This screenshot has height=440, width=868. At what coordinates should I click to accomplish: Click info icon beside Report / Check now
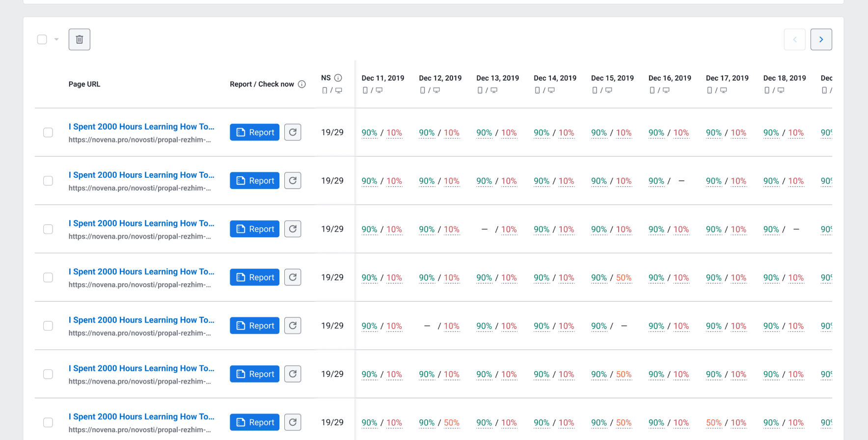[x=302, y=84]
